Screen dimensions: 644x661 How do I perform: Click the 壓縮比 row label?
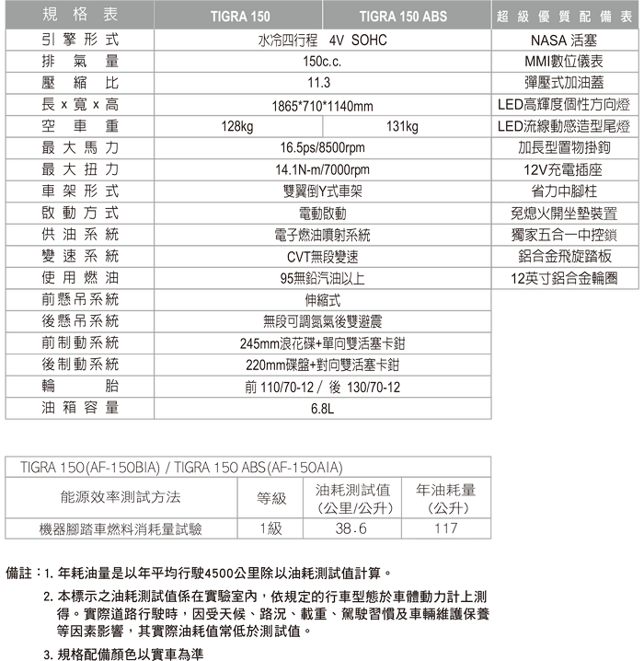(x=80, y=83)
